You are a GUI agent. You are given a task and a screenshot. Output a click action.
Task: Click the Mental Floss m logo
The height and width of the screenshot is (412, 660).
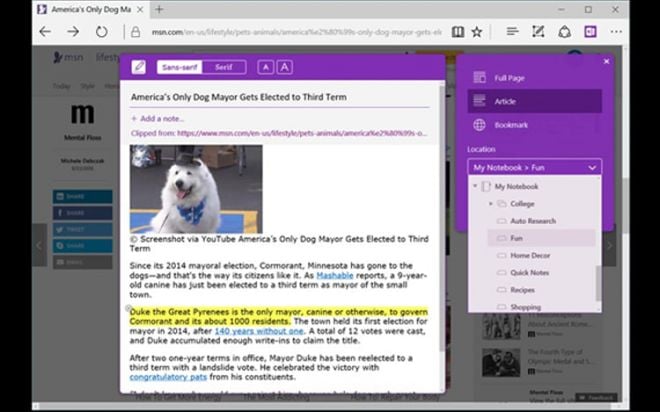[82, 114]
